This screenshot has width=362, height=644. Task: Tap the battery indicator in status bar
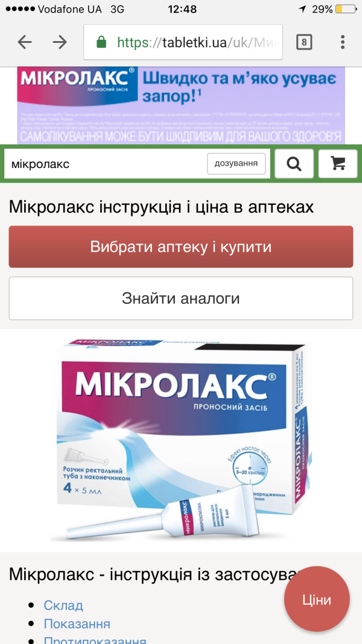click(345, 9)
